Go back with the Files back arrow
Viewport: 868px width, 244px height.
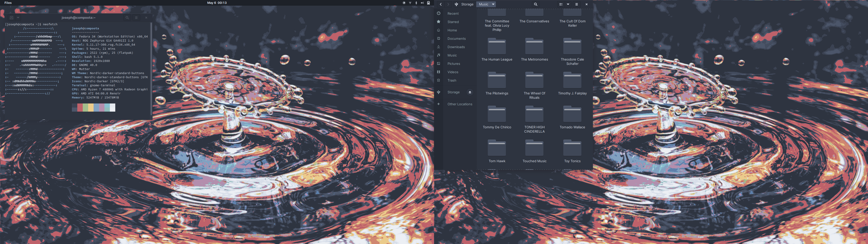(441, 4)
